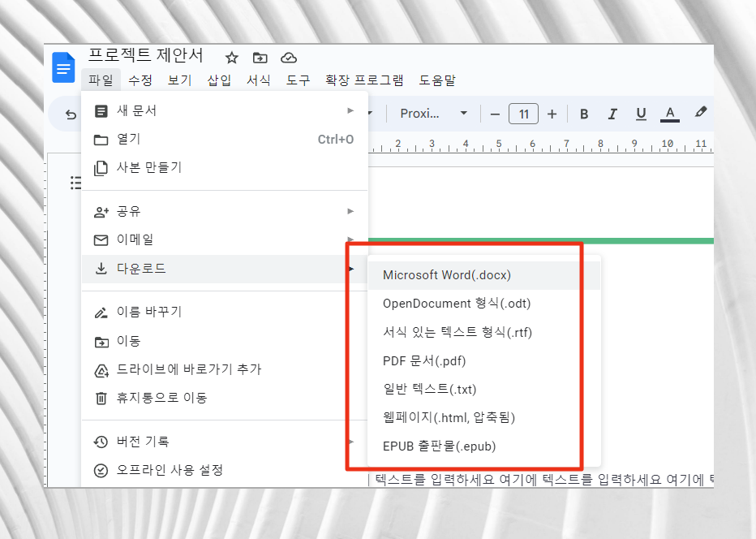Open the text color picker
This screenshot has height=539, width=756.
click(670, 114)
